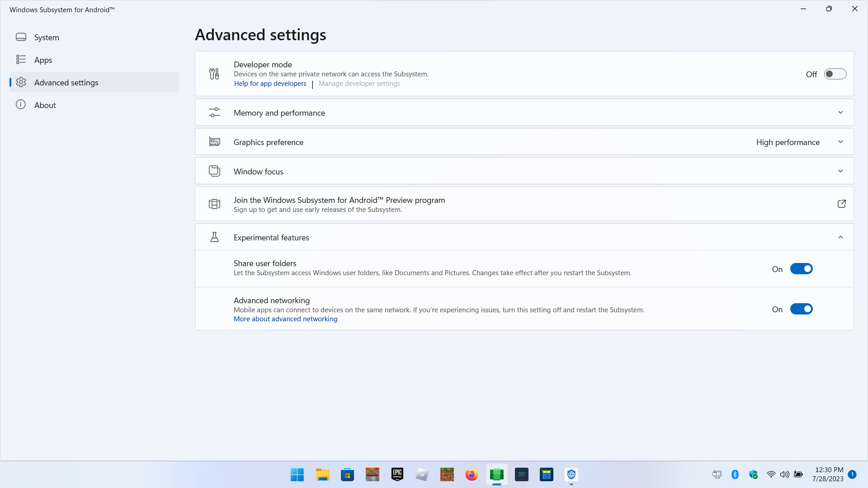
Task: Click the volume speaker tray icon
Action: click(x=785, y=474)
